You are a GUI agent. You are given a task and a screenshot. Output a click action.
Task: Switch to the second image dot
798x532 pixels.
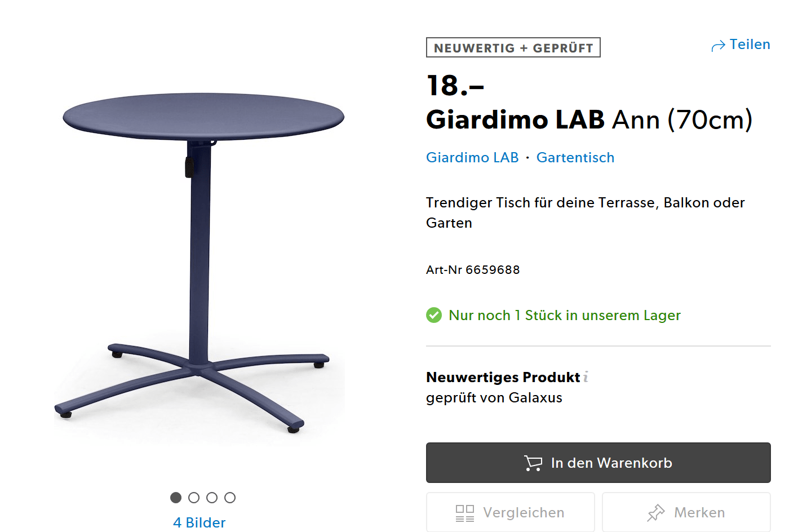194,498
